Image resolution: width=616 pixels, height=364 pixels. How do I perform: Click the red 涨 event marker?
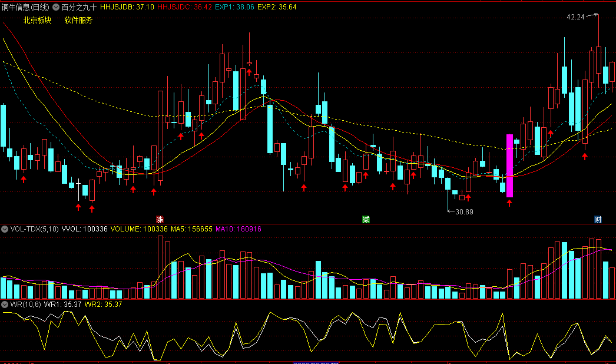pos(160,219)
